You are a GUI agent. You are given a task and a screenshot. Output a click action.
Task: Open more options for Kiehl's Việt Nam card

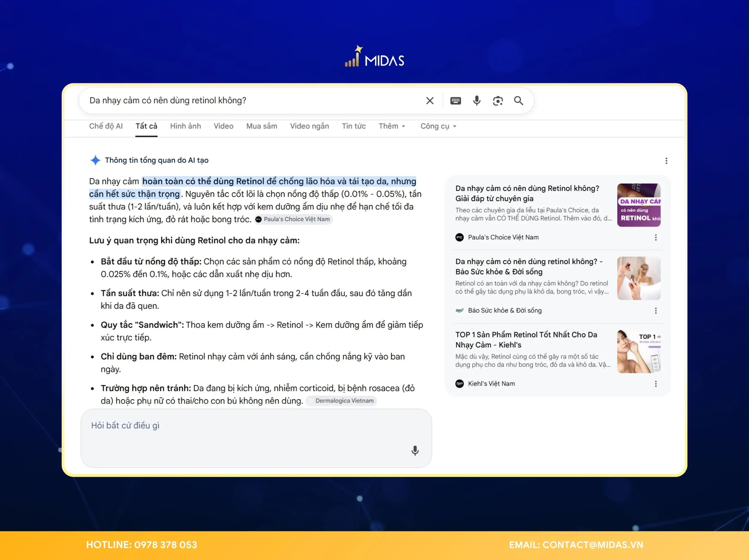click(655, 384)
